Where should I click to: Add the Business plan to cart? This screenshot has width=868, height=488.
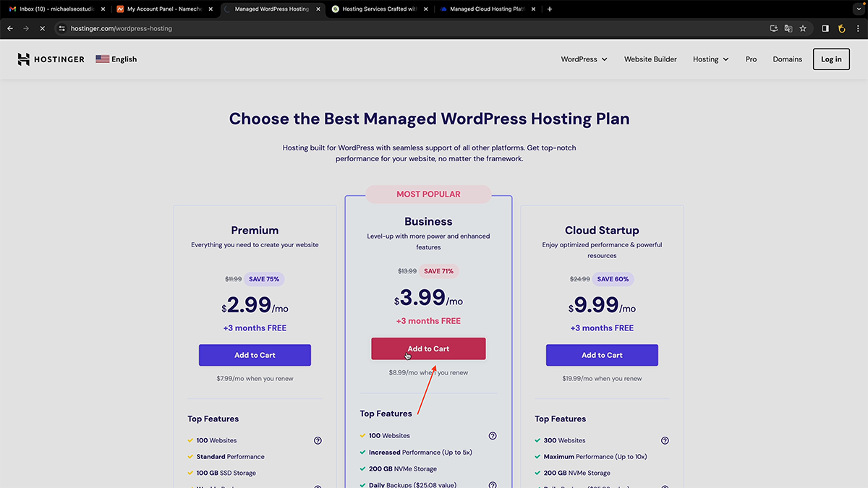click(x=428, y=348)
